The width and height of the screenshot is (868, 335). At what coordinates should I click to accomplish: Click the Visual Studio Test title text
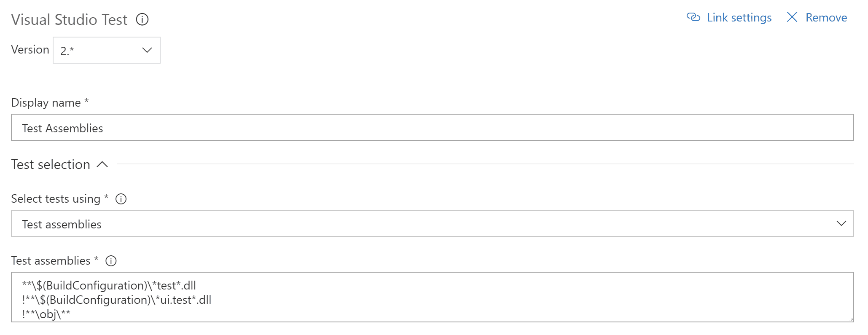(69, 20)
